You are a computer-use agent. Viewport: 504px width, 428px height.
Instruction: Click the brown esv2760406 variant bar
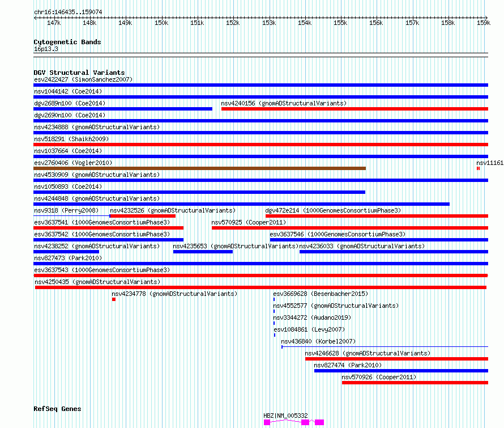[199, 168]
